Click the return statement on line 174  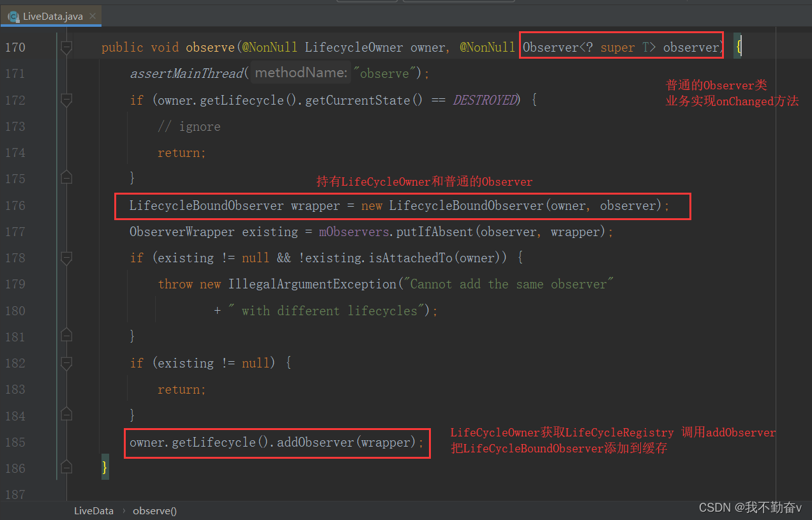point(182,153)
